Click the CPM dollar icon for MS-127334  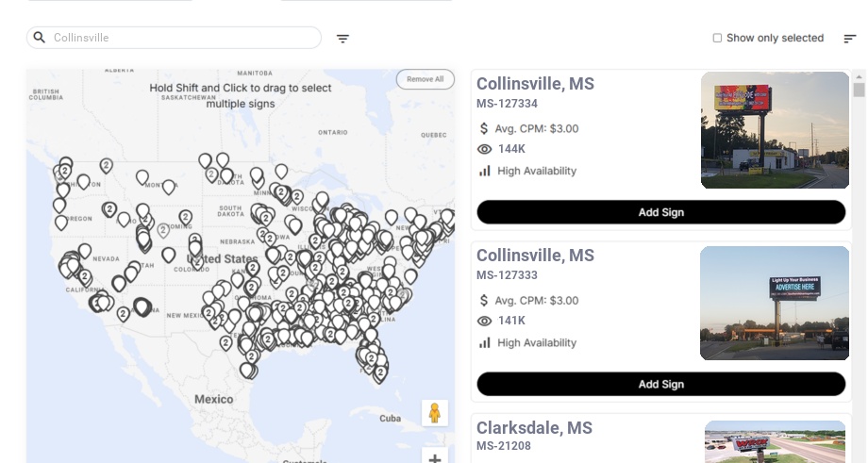coord(485,128)
